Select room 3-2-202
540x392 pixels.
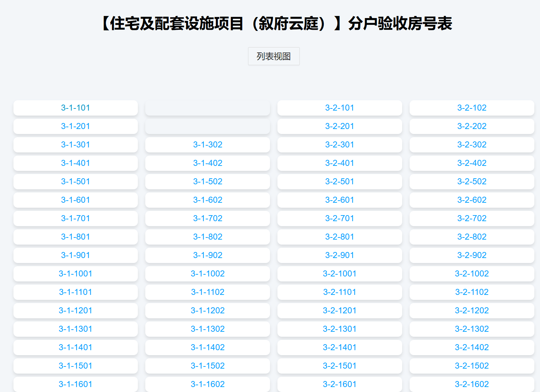472,126
